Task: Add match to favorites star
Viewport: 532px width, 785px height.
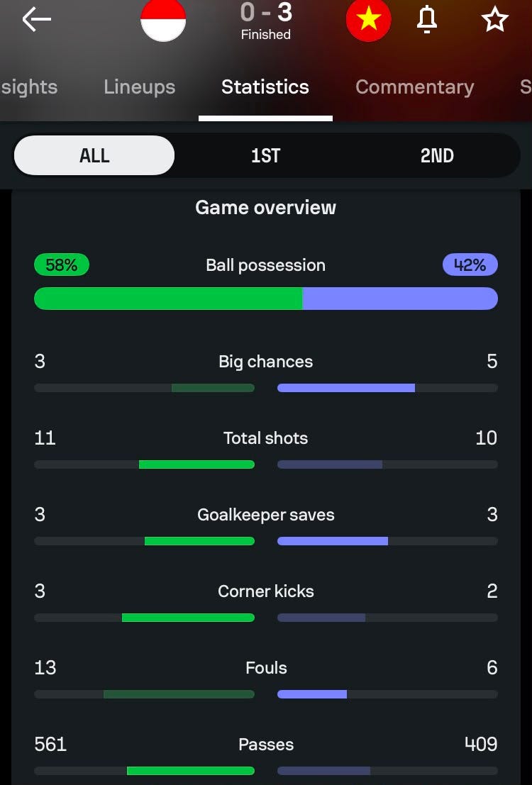Action: click(495, 20)
